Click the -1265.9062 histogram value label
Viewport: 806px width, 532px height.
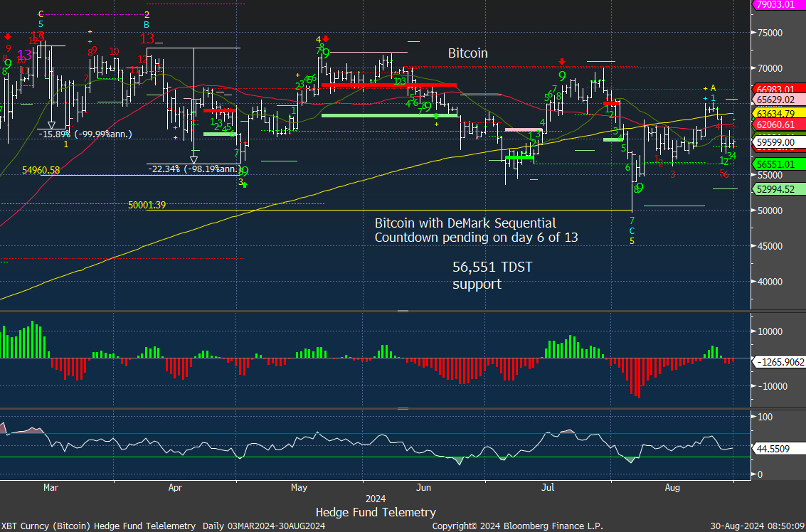[779, 362]
